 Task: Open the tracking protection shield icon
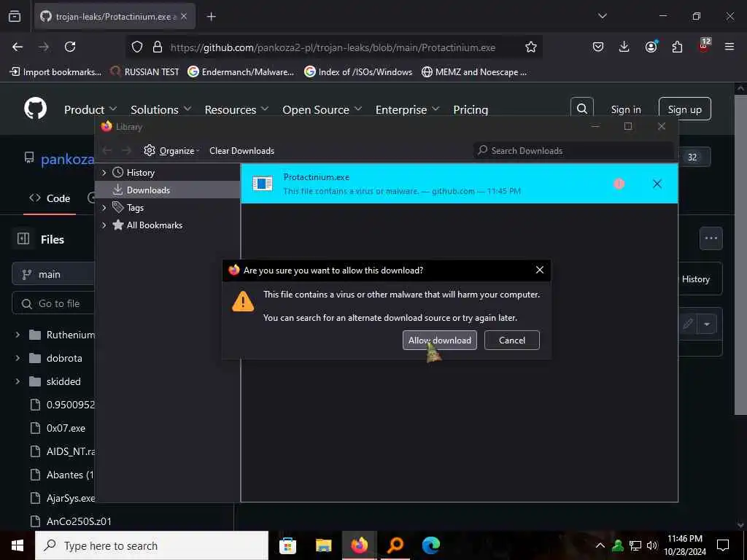pos(137,47)
